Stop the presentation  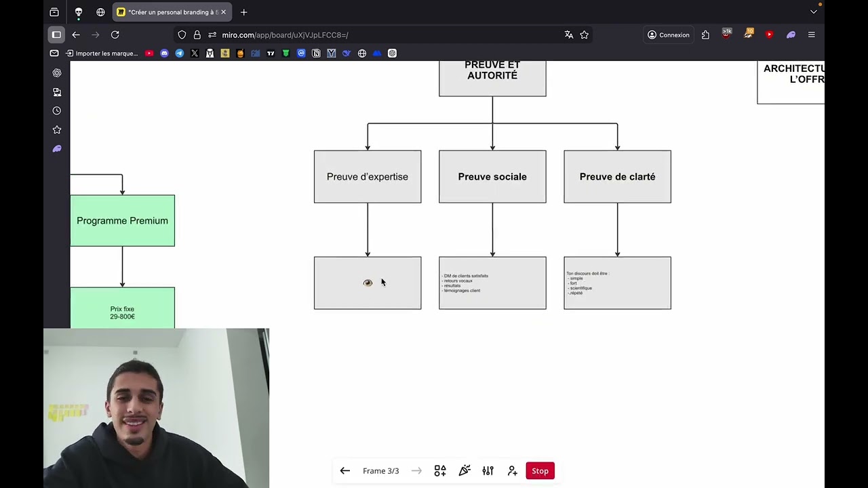[540, 471]
